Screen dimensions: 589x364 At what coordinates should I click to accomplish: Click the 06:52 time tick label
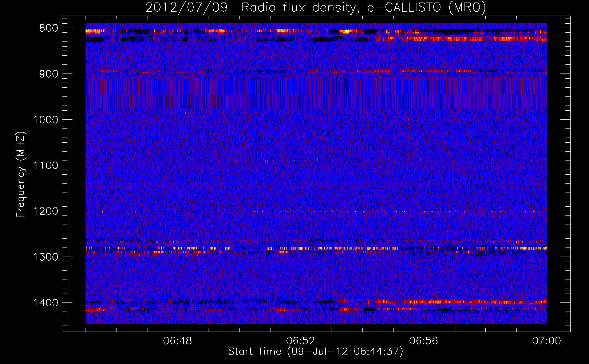[301, 341]
